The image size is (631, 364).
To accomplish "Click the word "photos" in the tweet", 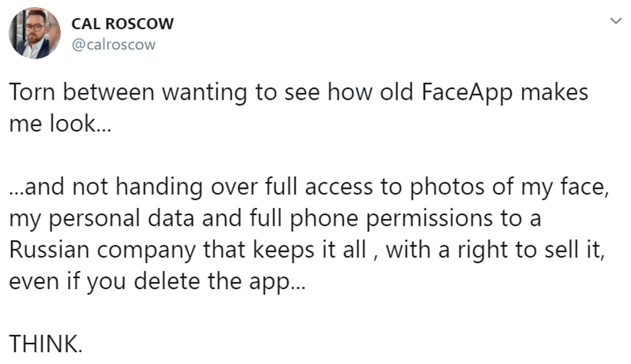I will [438, 187].
